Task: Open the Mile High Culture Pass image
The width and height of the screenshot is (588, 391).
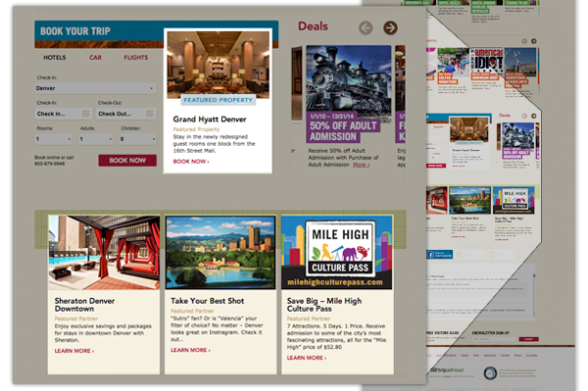Action: point(337,252)
